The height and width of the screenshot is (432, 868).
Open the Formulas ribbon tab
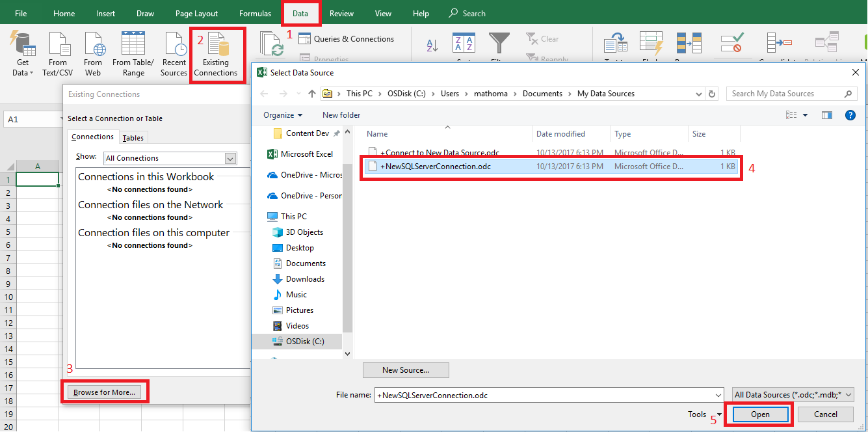click(255, 12)
